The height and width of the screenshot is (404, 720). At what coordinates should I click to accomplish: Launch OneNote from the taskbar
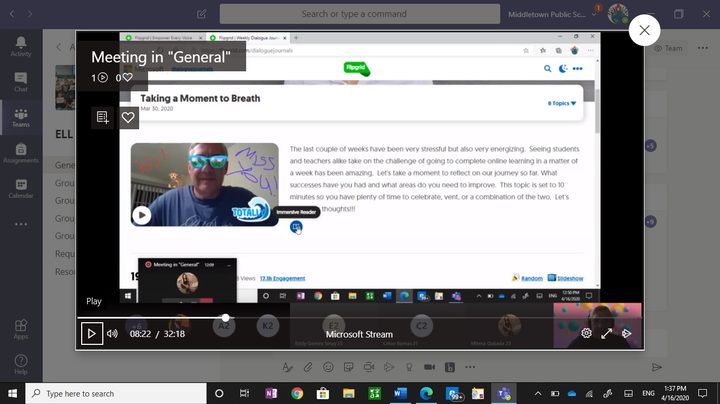click(x=271, y=393)
